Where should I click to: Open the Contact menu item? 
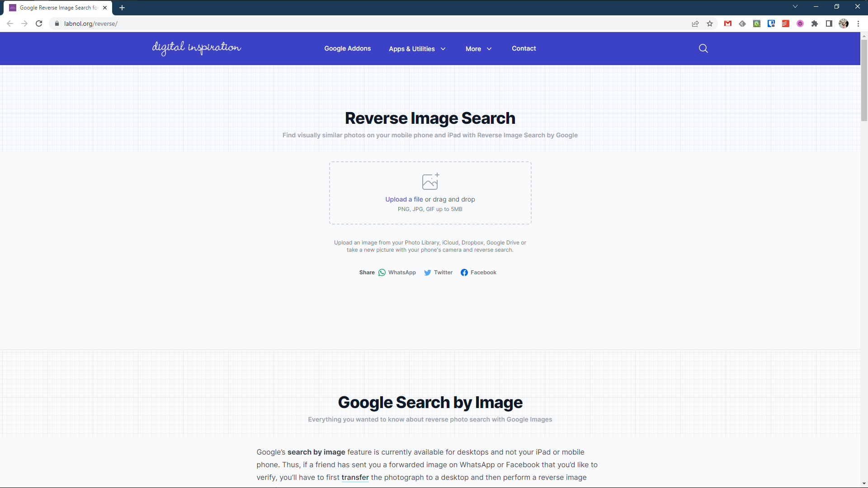(524, 48)
